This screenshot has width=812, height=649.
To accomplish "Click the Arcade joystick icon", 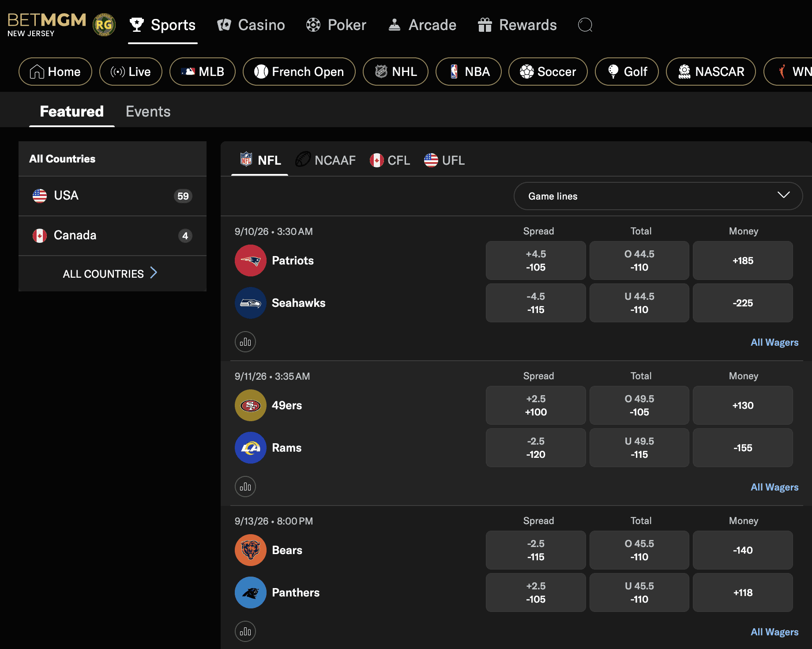I will coord(395,25).
